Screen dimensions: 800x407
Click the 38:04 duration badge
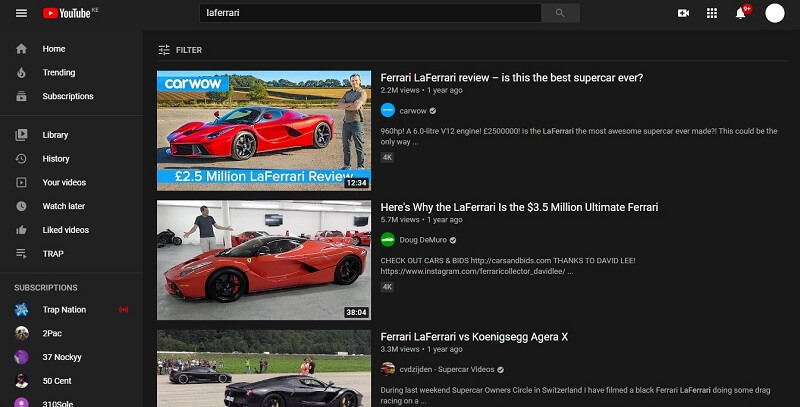click(x=356, y=312)
